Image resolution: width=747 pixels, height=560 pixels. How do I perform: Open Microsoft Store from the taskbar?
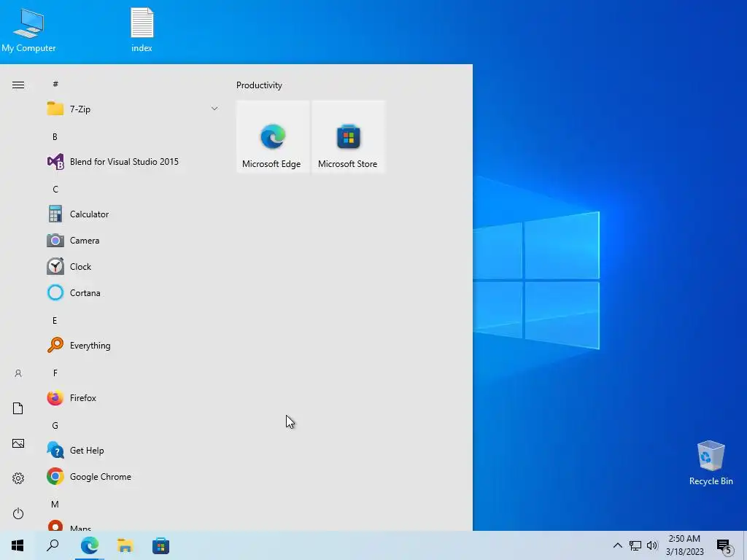161,545
